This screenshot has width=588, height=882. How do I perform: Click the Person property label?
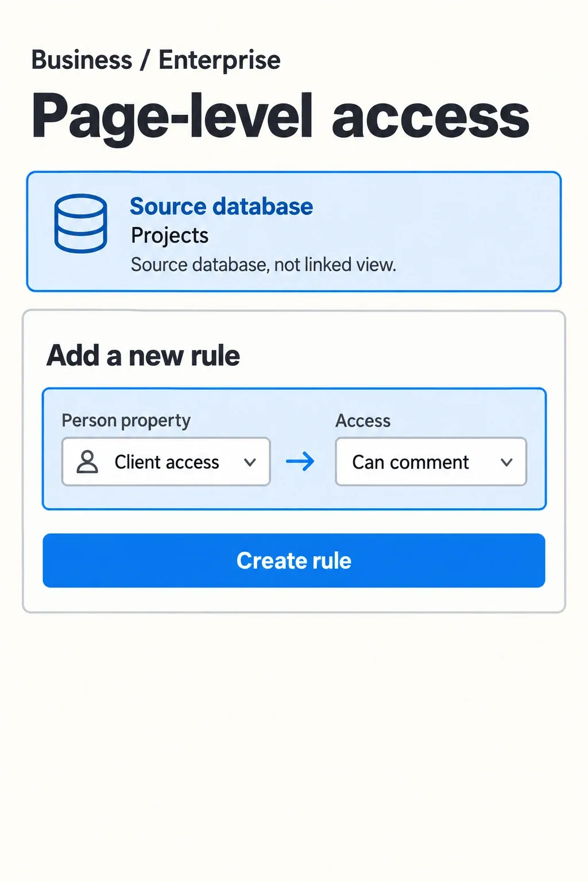tap(126, 421)
